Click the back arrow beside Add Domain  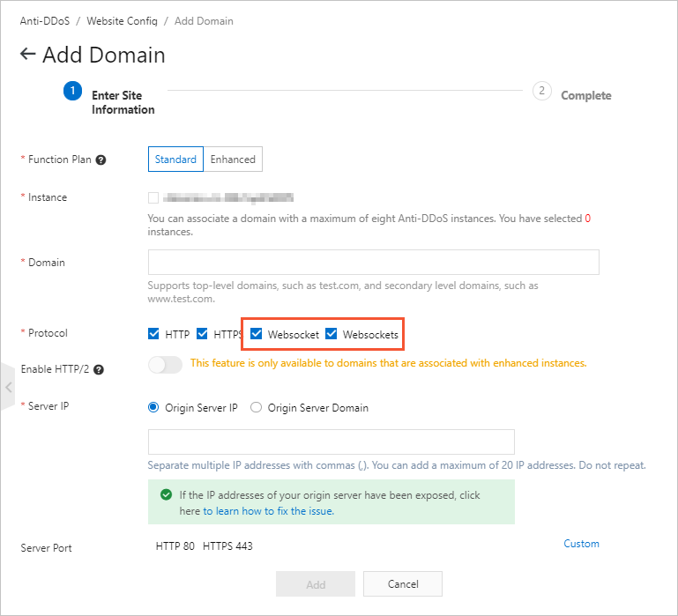point(28,55)
